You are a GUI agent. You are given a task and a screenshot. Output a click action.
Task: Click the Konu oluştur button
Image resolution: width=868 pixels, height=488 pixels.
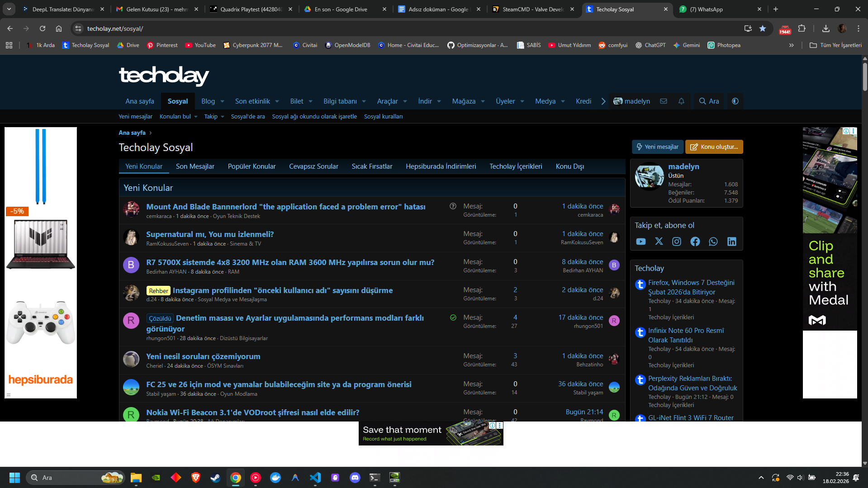pyautogui.click(x=714, y=147)
